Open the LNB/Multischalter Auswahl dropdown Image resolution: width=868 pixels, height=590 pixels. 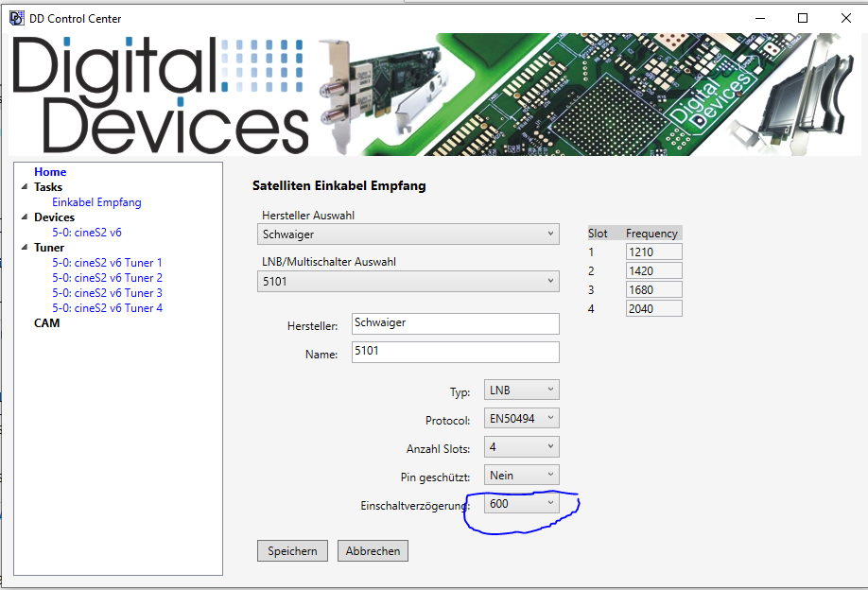click(408, 281)
